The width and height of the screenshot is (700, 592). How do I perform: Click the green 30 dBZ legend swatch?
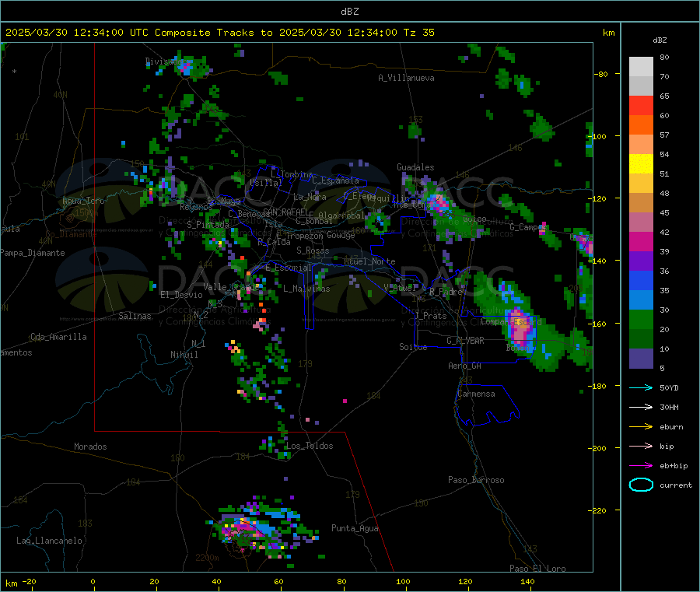click(x=641, y=319)
